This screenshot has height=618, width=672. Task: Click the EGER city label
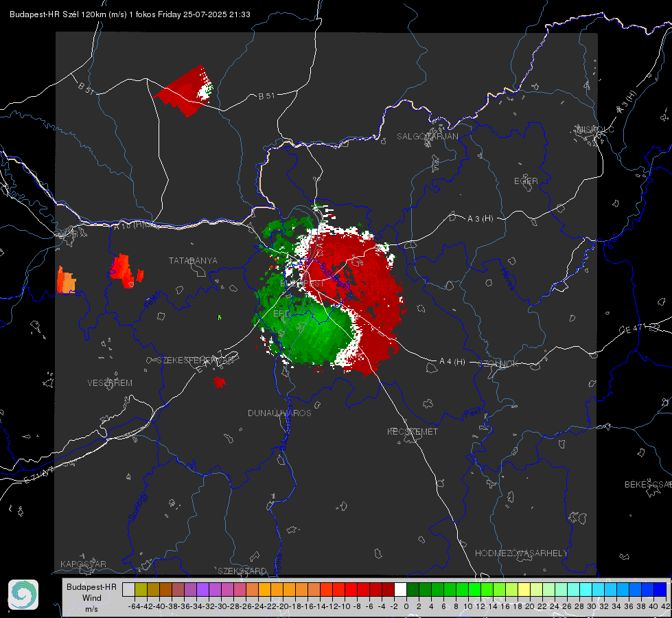[526, 181]
